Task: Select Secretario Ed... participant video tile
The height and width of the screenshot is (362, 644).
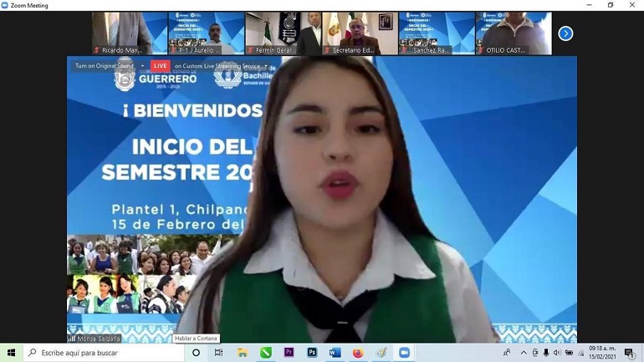Action: click(360, 33)
